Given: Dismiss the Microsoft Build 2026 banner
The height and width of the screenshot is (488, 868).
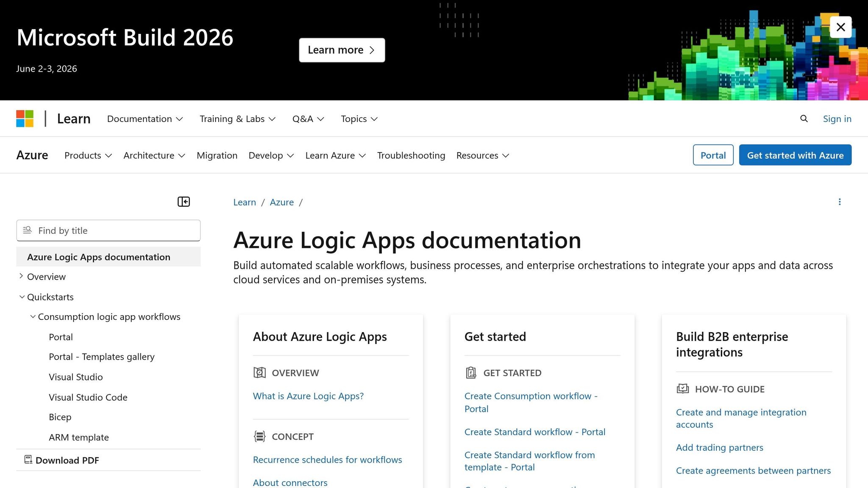Looking at the screenshot, I should pos(840,27).
